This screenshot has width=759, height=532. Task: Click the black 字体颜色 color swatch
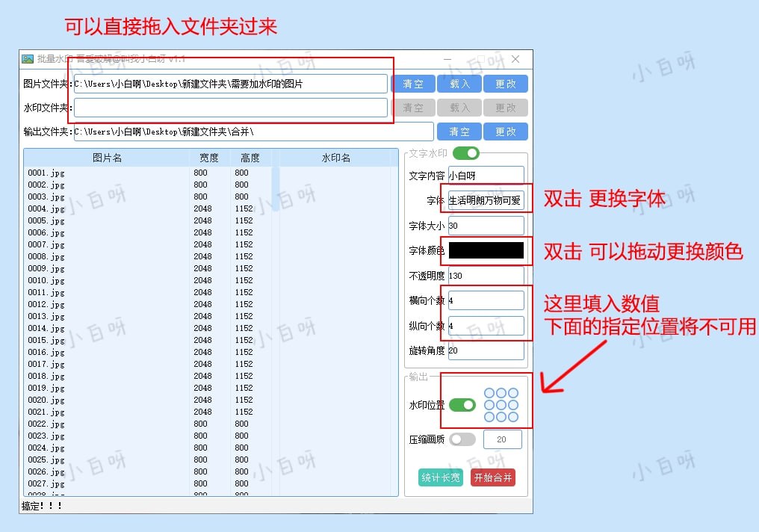(x=486, y=250)
